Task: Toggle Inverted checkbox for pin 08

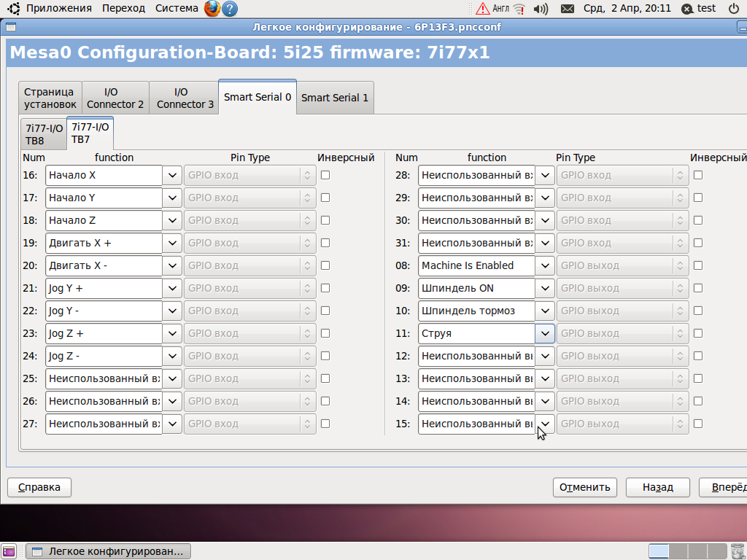Action: point(698,265)
